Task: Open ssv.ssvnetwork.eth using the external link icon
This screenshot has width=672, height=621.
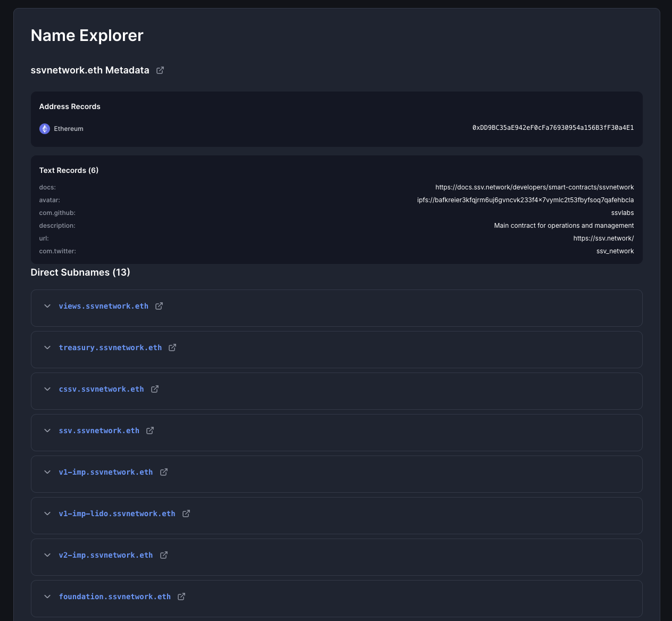Action: [x=150, y=430]
